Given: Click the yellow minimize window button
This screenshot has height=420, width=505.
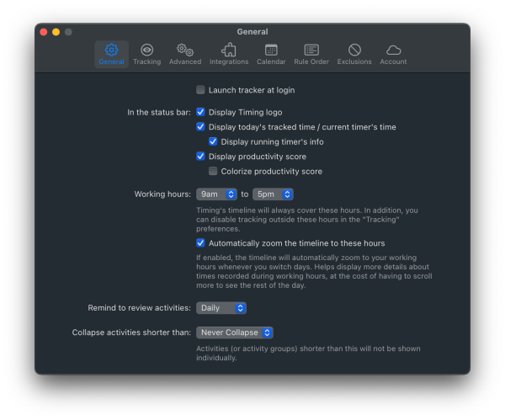Looking at the screenshot, I should point(56,32).
